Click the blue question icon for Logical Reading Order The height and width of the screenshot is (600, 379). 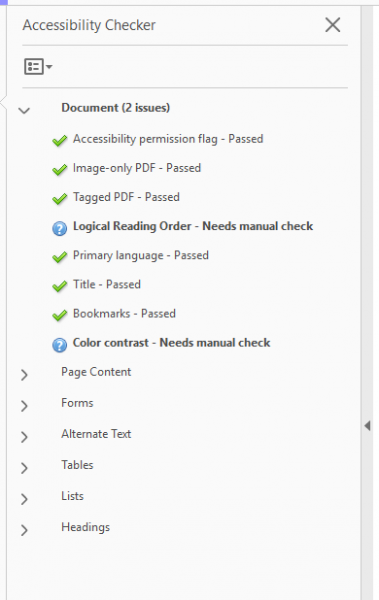point(59,229)
